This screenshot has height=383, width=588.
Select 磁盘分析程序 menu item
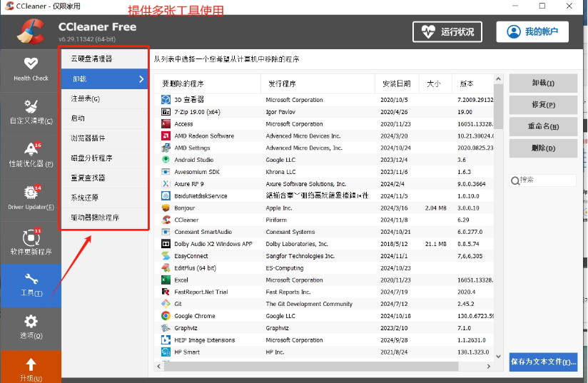coord(91,158)
